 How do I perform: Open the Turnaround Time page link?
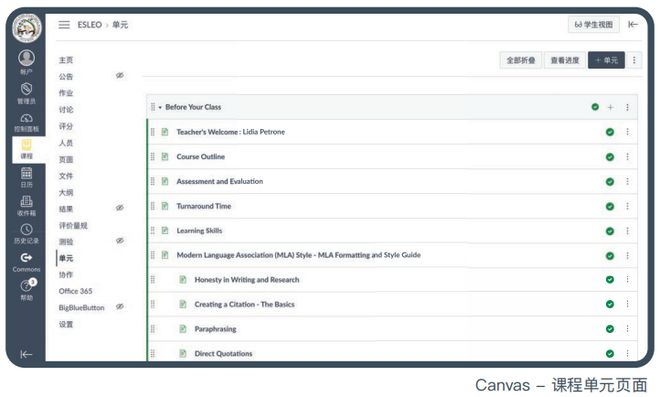[204, 206]
